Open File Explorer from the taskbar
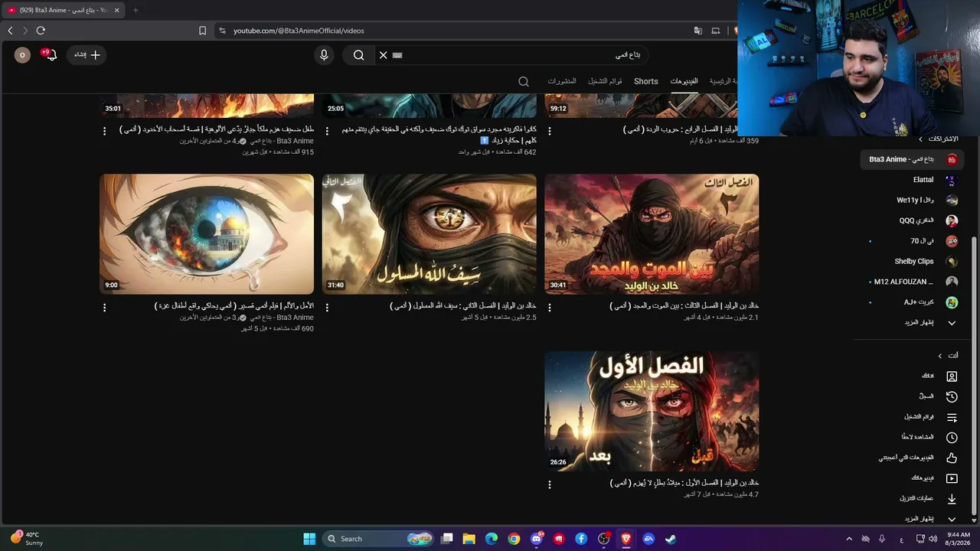 [x=469, y=539]
